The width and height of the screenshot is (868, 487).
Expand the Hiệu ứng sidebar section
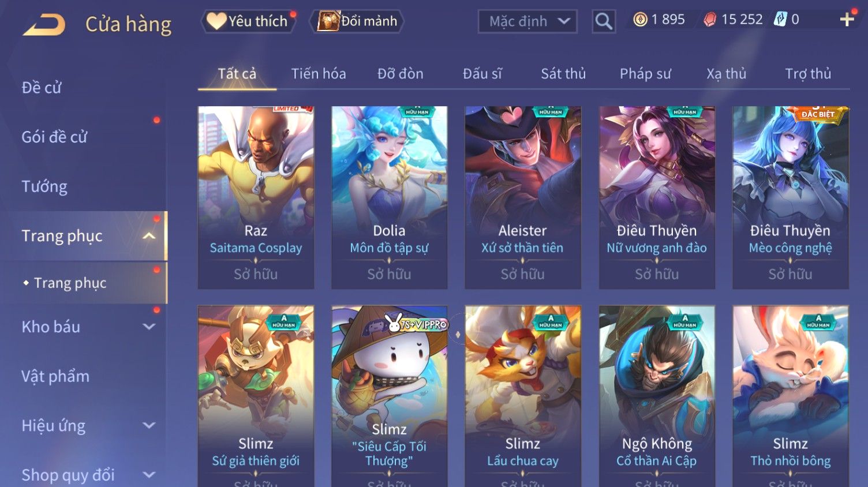pos(149,426)
